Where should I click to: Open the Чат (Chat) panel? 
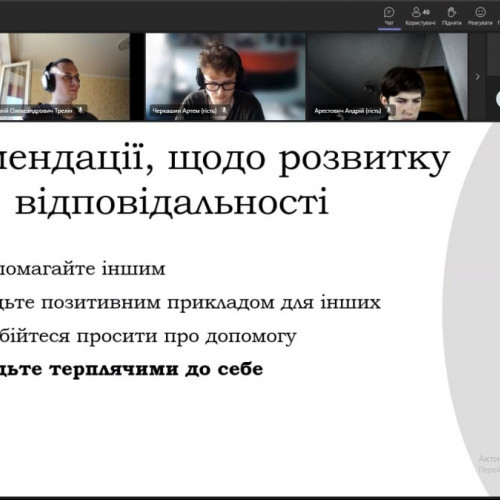coord(389,16)
